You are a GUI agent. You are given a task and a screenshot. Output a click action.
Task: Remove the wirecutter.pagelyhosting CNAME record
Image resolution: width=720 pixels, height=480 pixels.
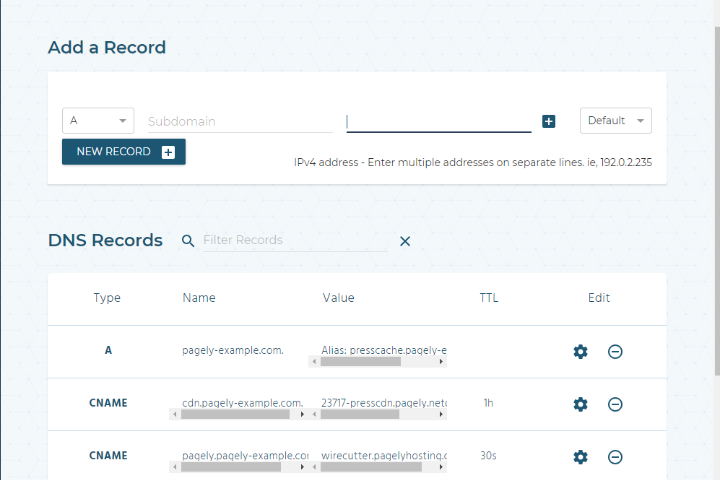tap(615, 457)
